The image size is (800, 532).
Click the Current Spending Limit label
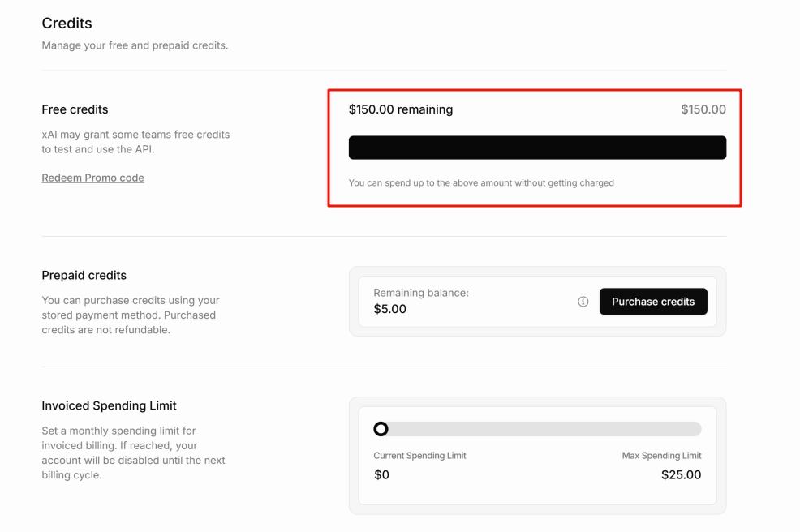[x=419, y=456]
